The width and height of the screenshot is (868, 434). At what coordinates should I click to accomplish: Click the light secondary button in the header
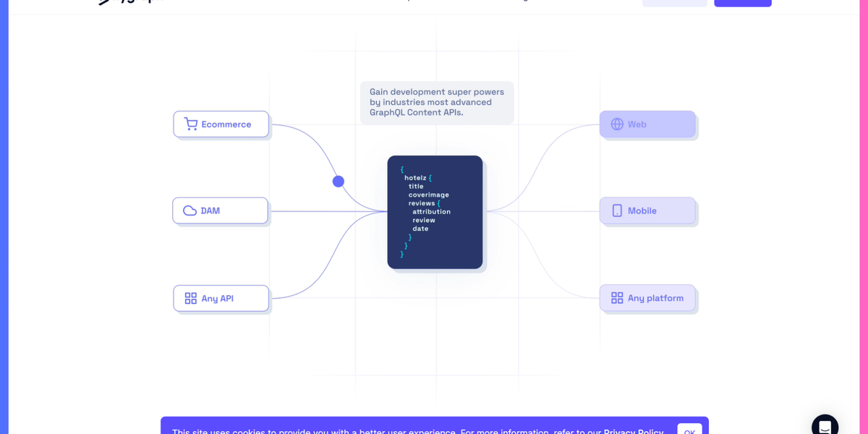674,2
